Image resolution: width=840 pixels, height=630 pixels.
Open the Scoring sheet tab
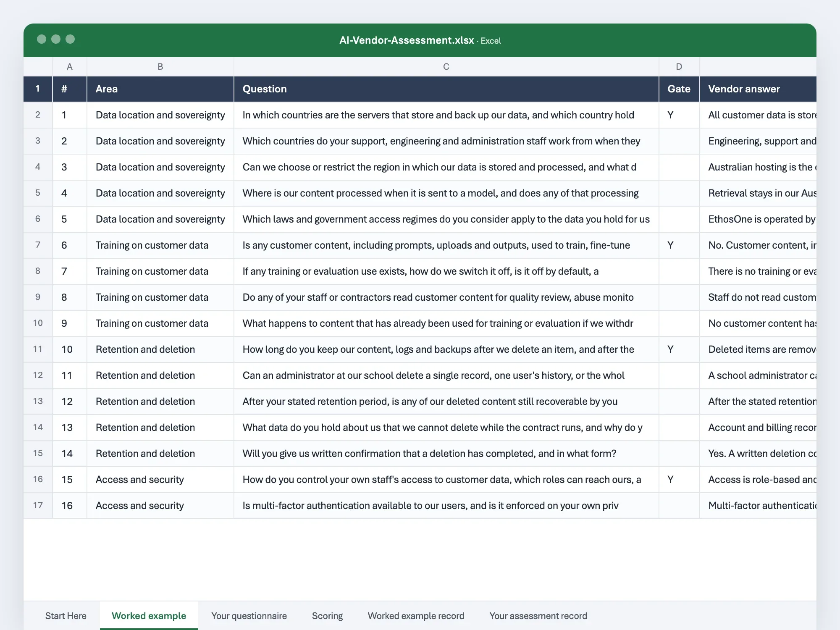pyautogui.click(x=327, y=616)
